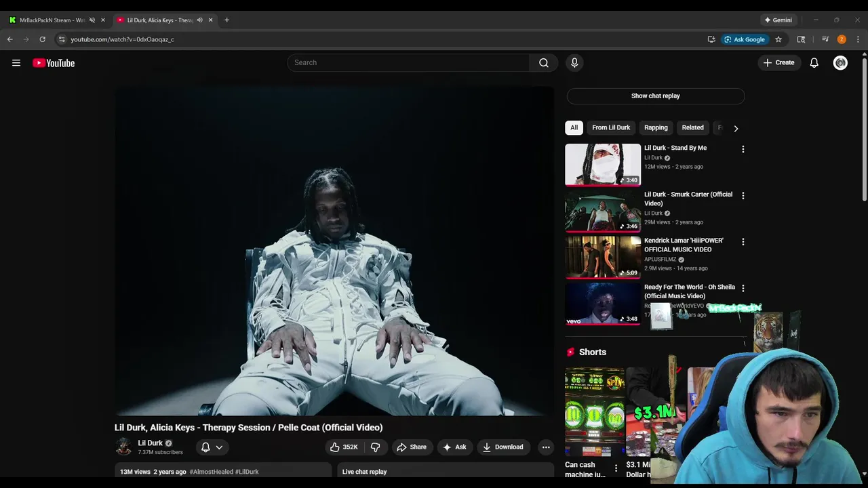The image size is (868, 488).
Task: Open the Lil Durk channel name link
Action: point(151,443)
